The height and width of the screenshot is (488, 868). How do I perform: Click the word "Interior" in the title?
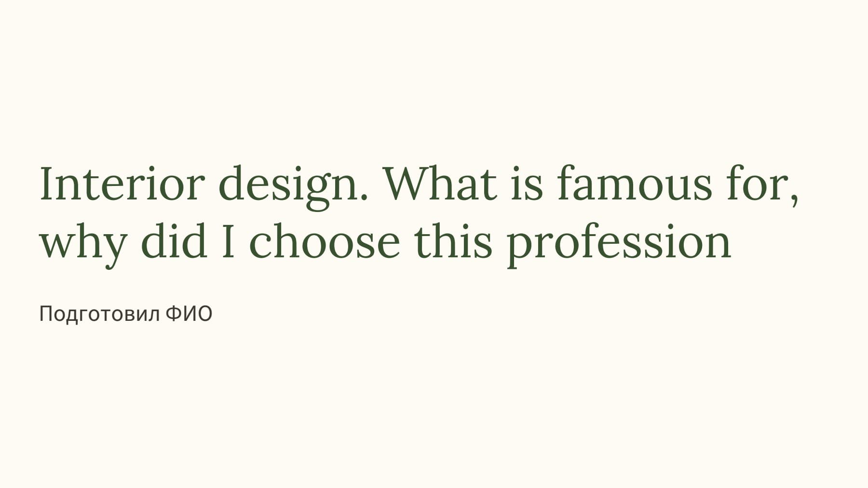pos(122,184)
